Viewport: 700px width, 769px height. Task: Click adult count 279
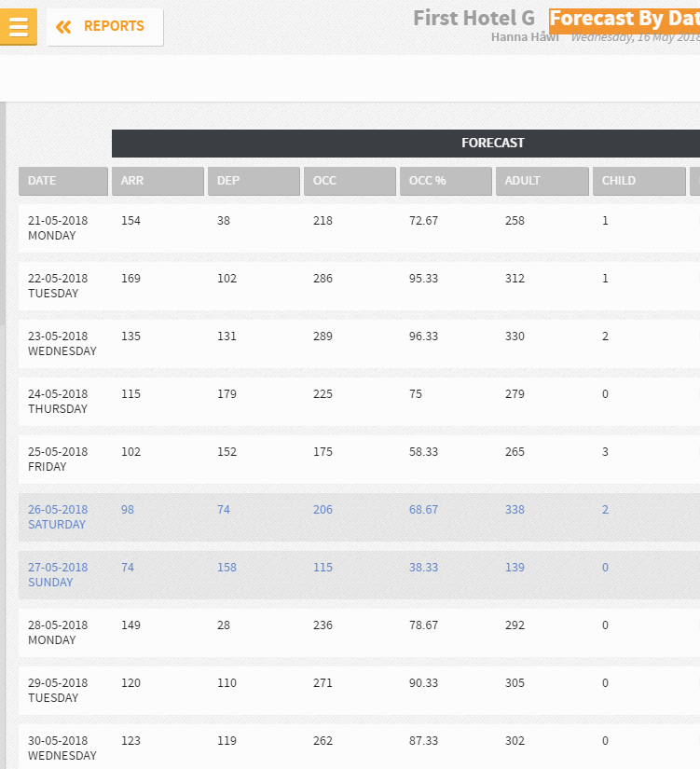(x=515, y=394)
